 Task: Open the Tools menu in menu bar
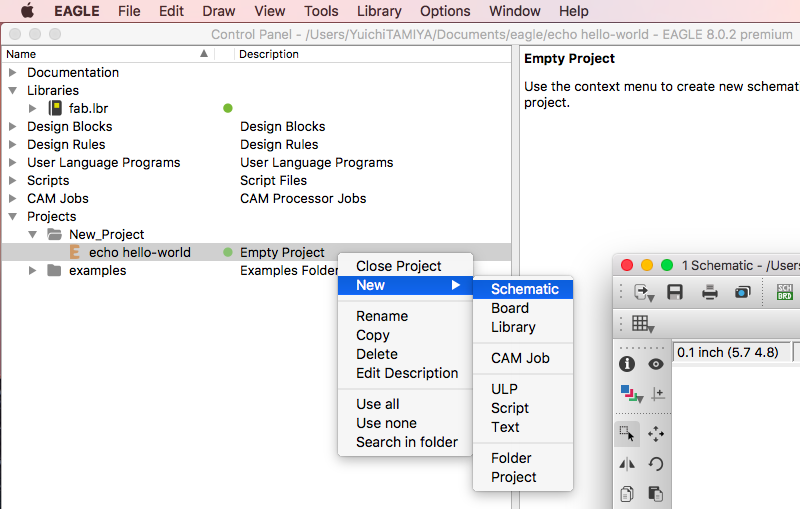[321, 11]
